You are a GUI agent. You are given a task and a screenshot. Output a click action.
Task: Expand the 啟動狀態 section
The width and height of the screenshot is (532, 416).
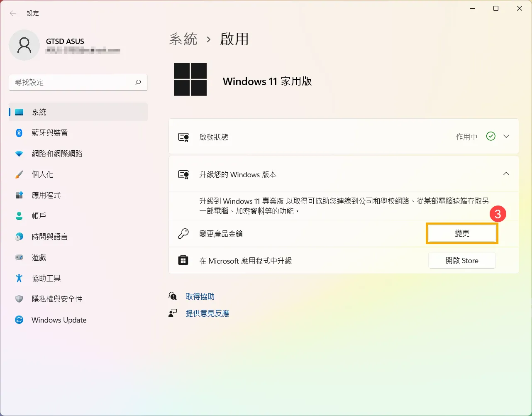[506, 136]
